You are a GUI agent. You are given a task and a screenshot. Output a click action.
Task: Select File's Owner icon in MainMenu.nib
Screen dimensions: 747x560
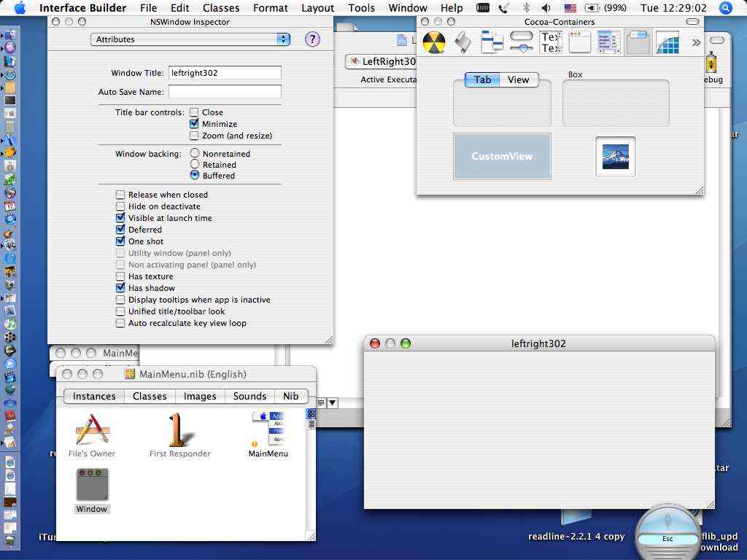coord(92,430)
